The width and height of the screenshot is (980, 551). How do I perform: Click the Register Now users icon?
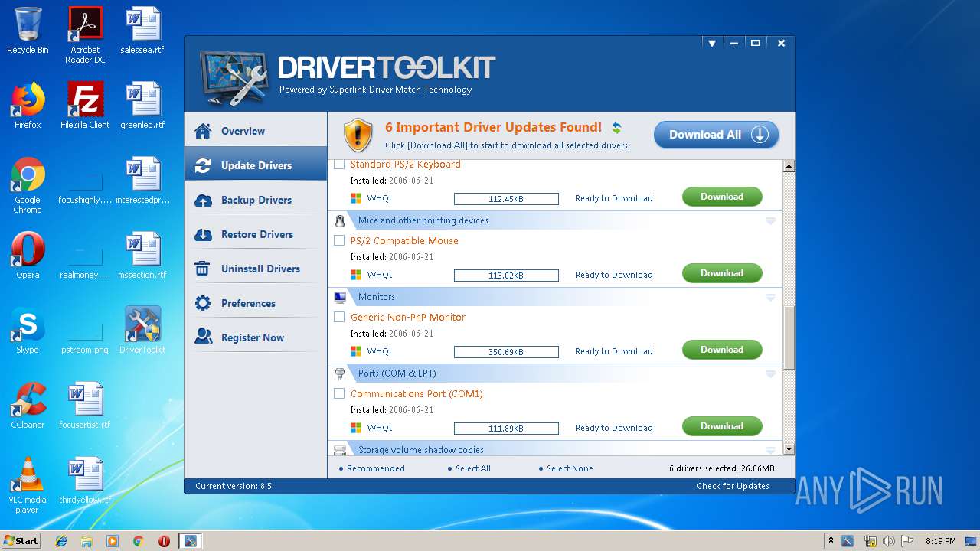point(203,337)
